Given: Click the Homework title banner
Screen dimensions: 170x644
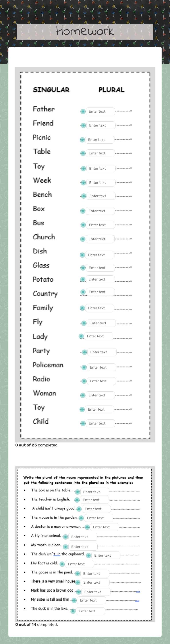Looking at the screenshot, I should coord(85,31).
